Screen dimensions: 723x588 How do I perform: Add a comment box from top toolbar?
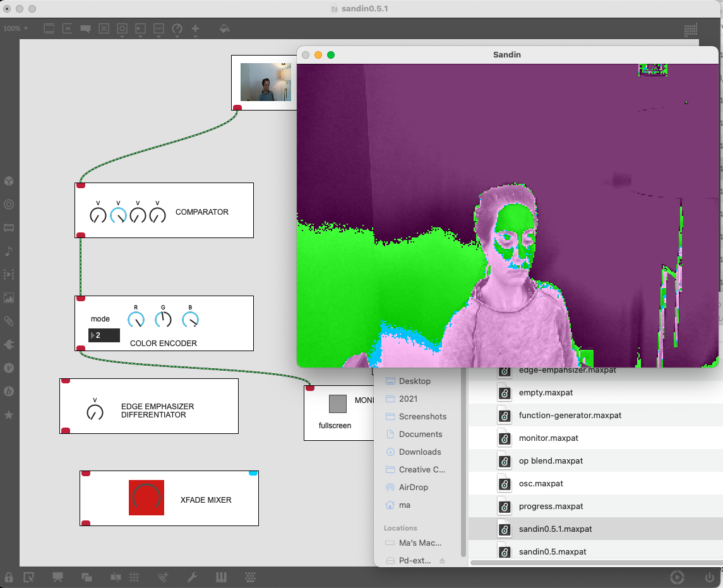point(85,28)
